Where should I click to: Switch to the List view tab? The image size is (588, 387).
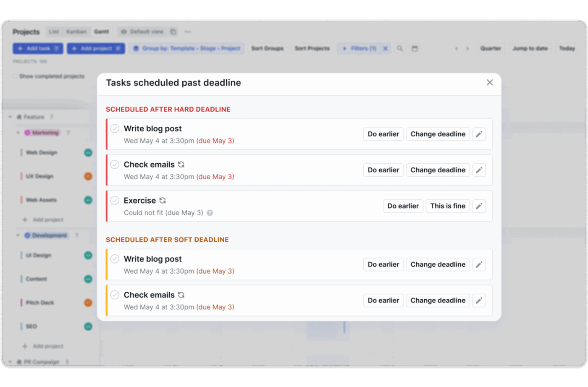(x=54, y=32)
